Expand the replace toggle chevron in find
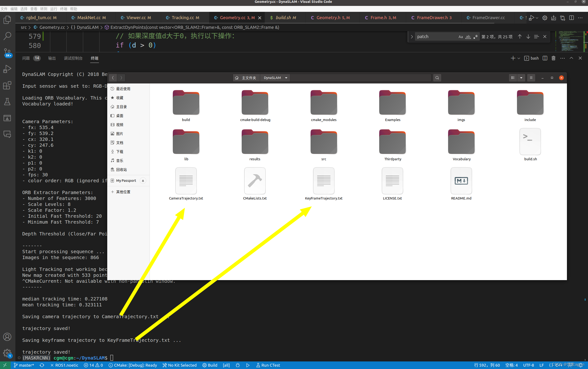The height and width of the screenshot is (369, 588). (x=412, y=37)
